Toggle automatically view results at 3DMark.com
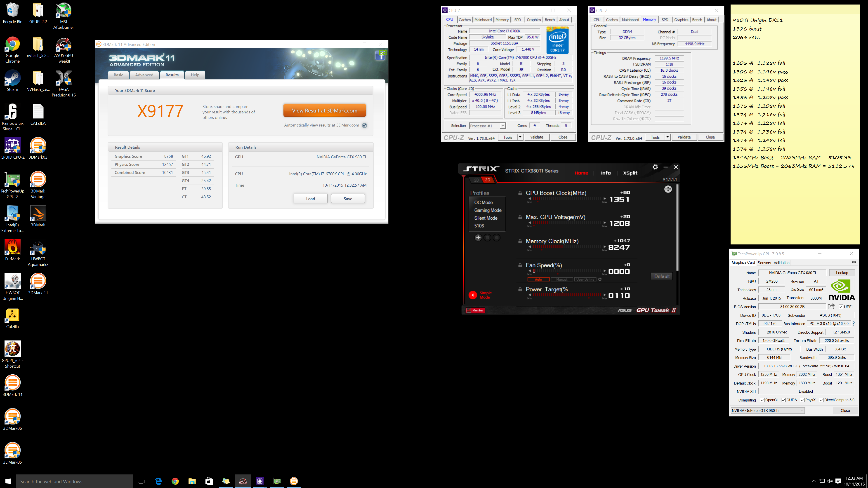 click(x=364, y=125)
